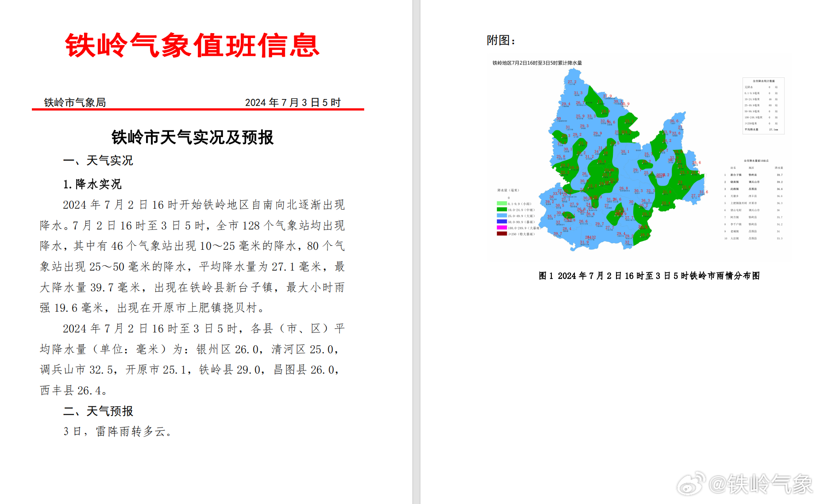
Task: Click the rank 10 row 大洼镇
Action: (753, 238)
